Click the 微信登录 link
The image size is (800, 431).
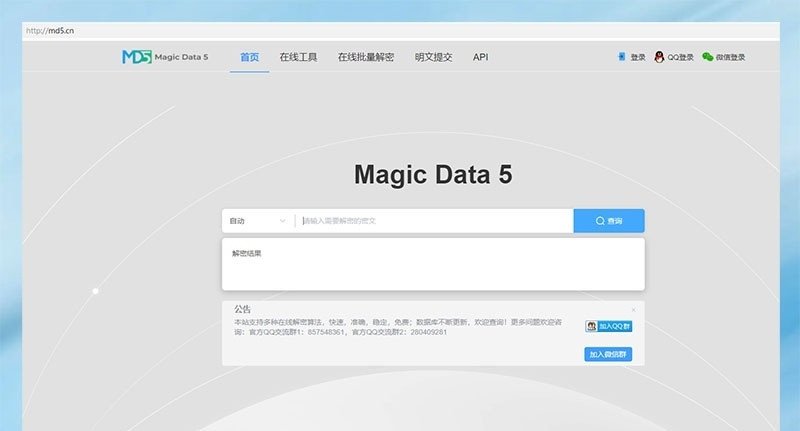pos(730,57)
